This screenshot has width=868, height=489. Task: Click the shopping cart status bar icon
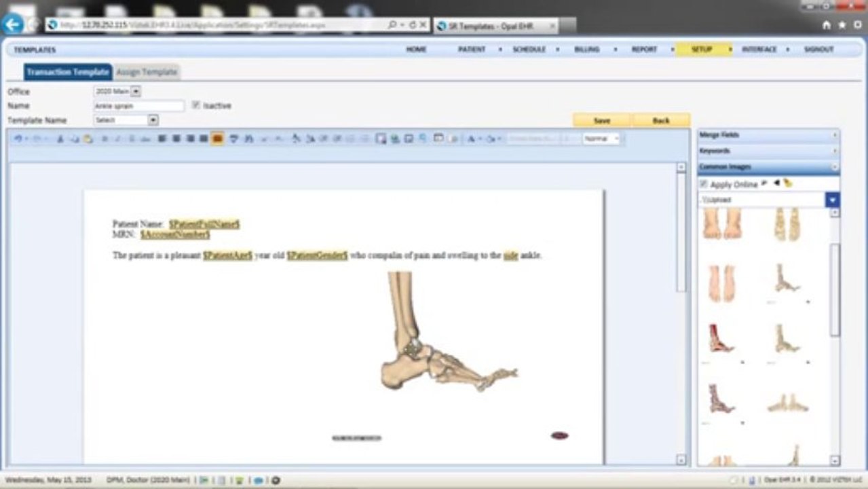click(x=239, y=480)
